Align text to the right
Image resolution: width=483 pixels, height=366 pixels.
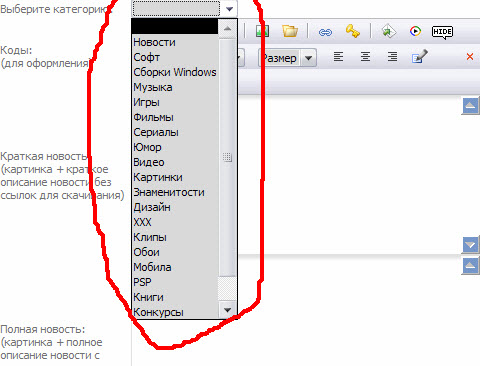coord(392,57)
